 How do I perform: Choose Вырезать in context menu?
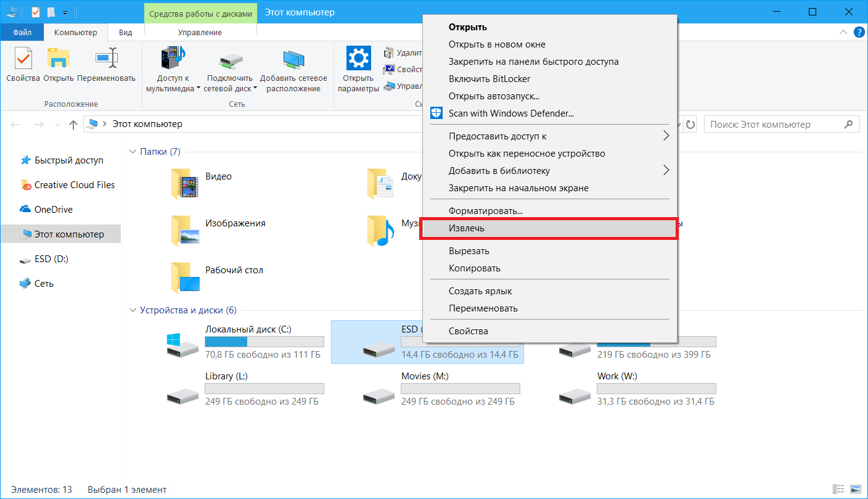coord(549,251)
